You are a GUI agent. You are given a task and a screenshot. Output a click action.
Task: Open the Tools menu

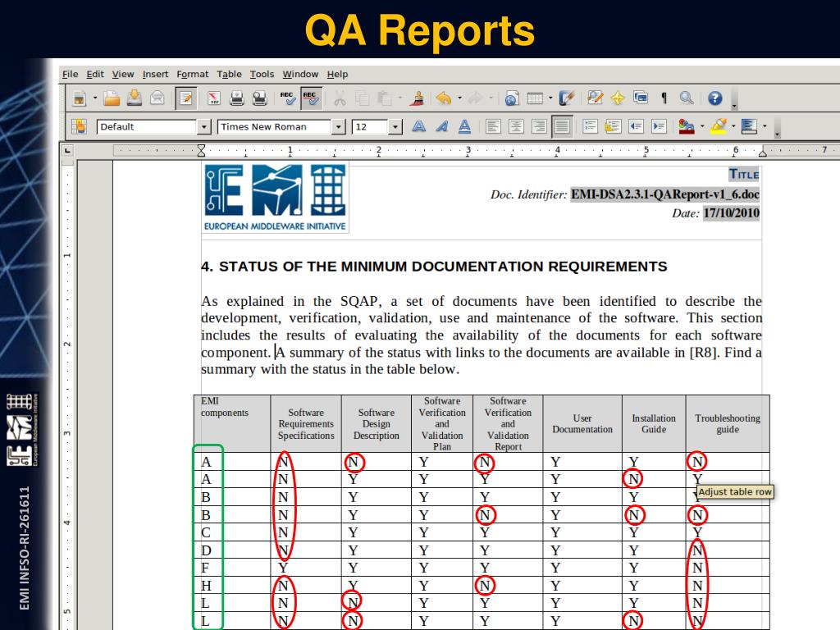[262, 74]
